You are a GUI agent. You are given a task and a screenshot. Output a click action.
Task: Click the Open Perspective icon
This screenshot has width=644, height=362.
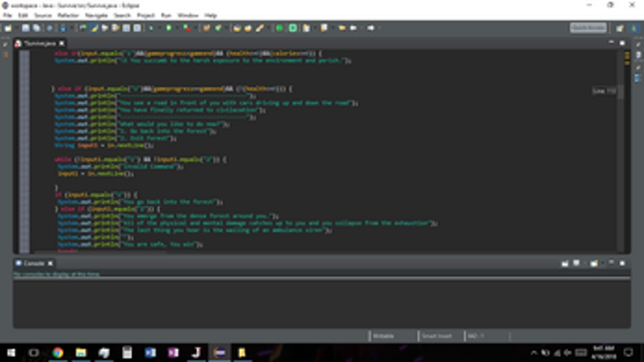point(620,28)
